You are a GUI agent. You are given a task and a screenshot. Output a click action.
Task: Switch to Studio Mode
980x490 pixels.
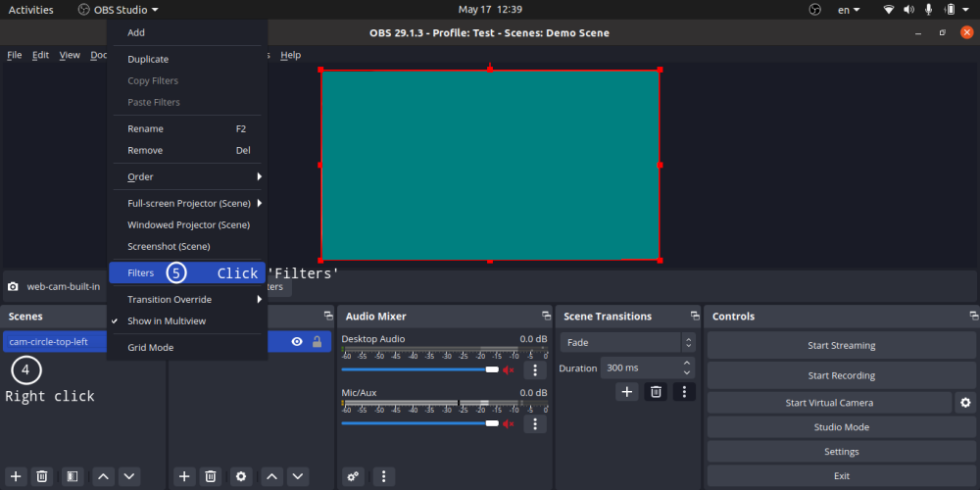841,427
